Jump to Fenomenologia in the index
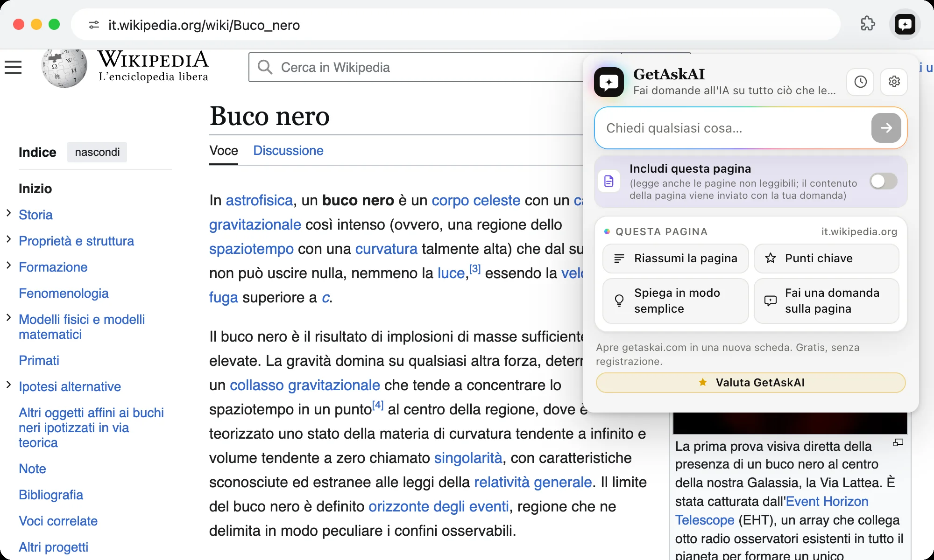Viewport: 934px width, 560px height. 64,293
